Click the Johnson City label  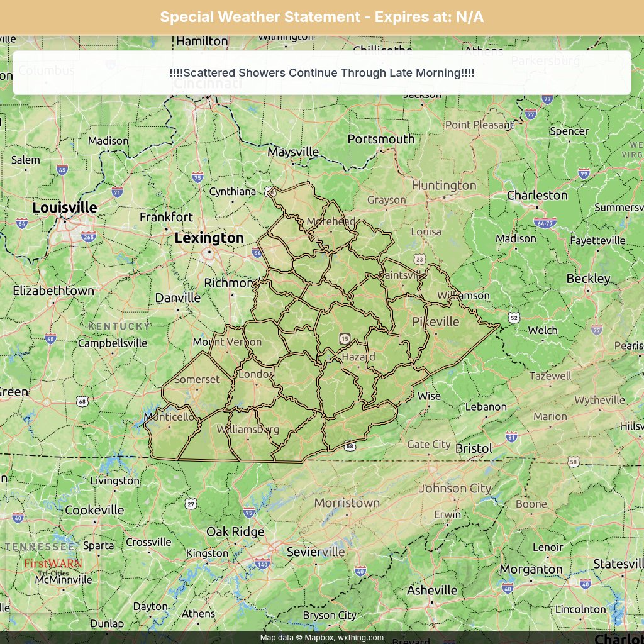point(455,488)
